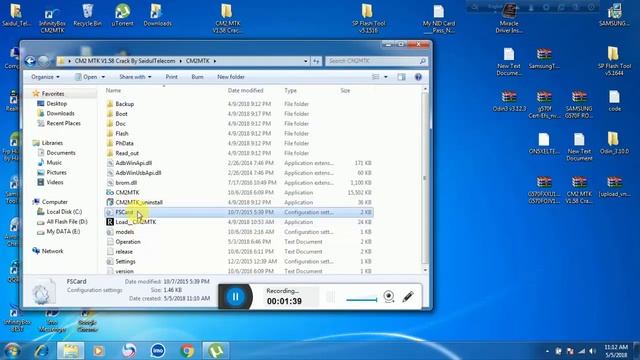Select CM2MTK_uninstall application
640x360 pixels.
pos(139,202)
